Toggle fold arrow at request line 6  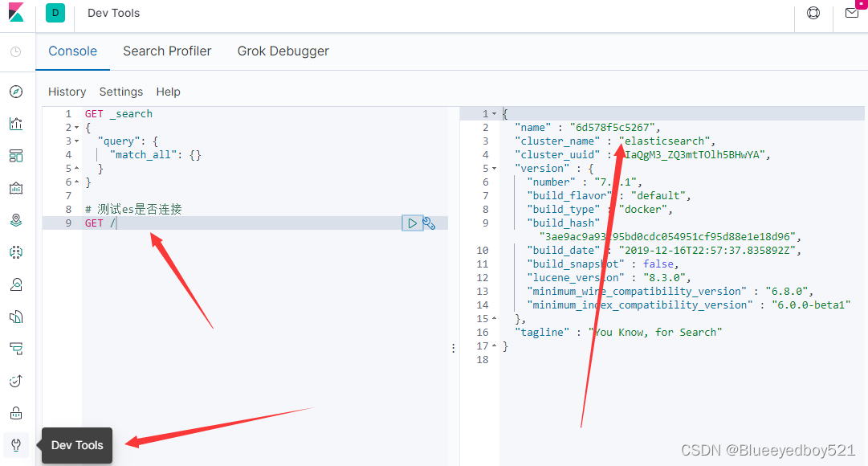tap(77, 182)
